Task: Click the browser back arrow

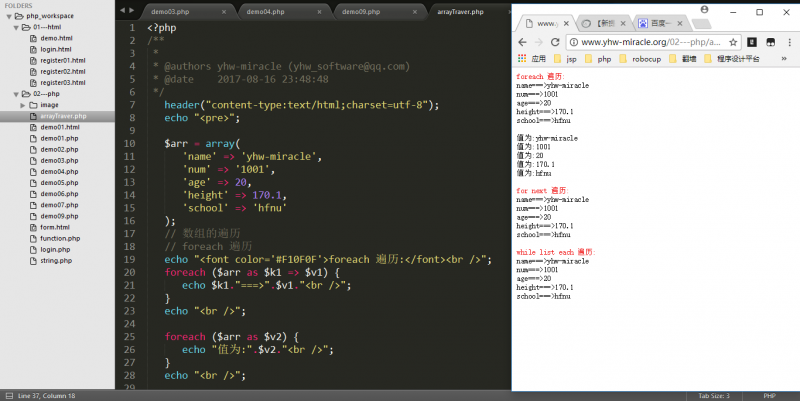Action: [x=523, y=42]
